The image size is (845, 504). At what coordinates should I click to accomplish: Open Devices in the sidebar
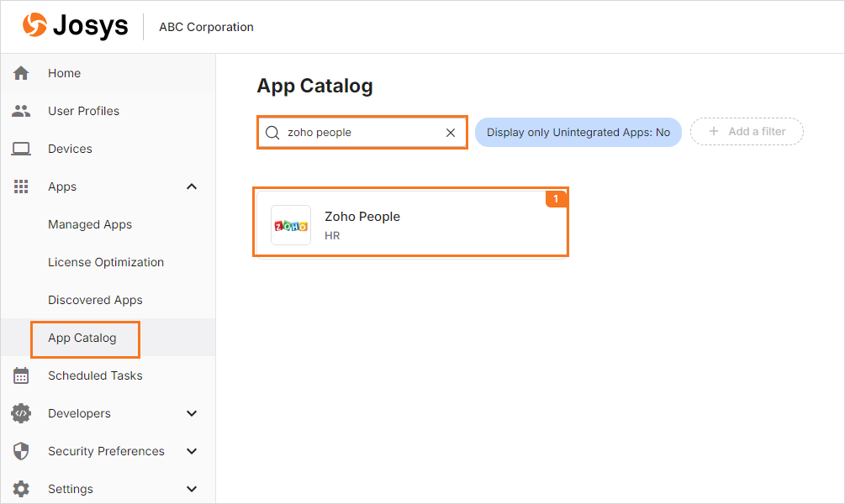click(70, 149)
